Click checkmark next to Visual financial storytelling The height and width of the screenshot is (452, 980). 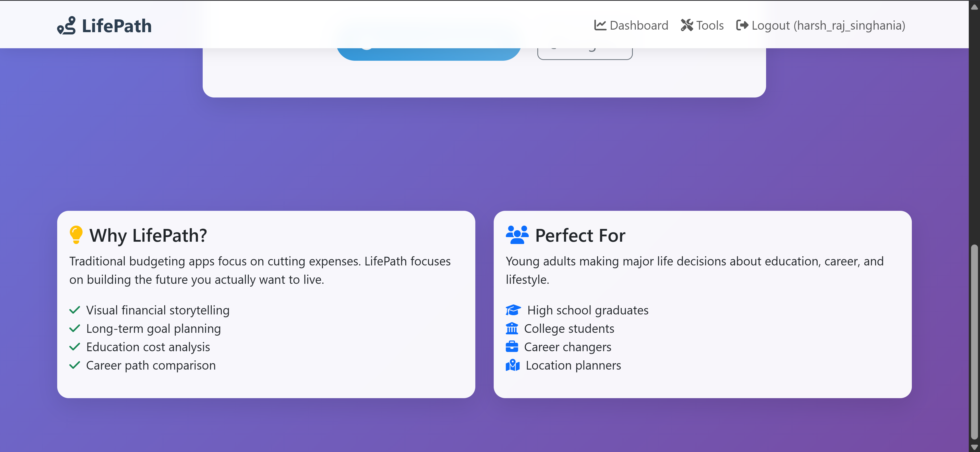75,310
